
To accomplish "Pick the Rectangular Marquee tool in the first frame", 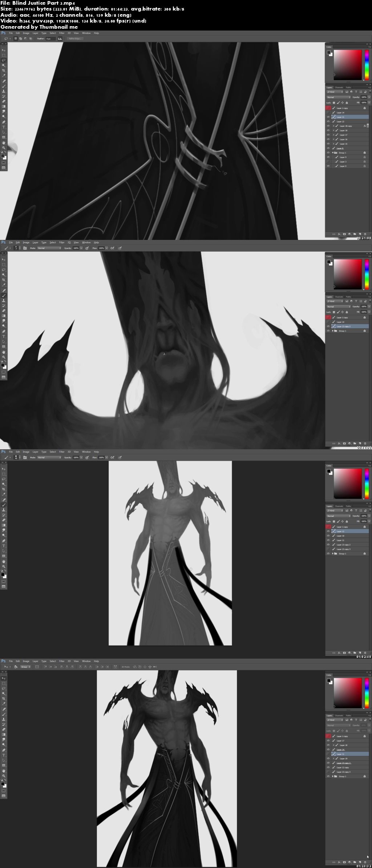I will tap(4, 55).
